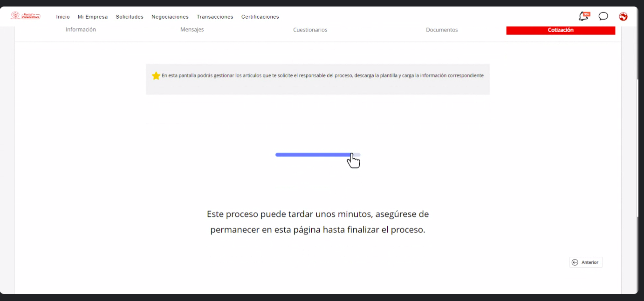Image resolution: width=644 pixels, height=301 pixels.
Task: Click the Portal de Proveedores logo
Action: point(26,16)
